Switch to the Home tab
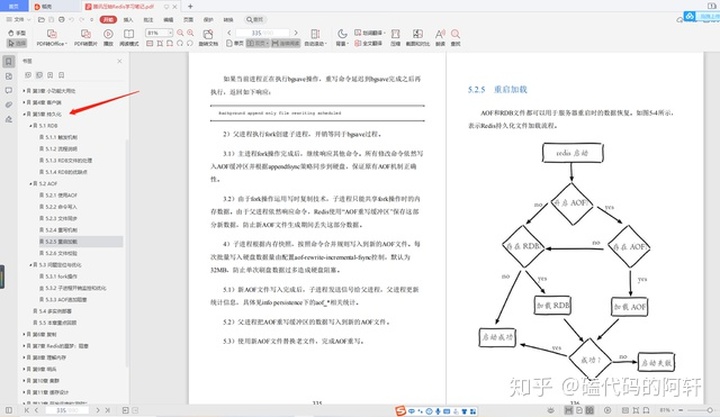720x417 pixels. pos(14,6)
